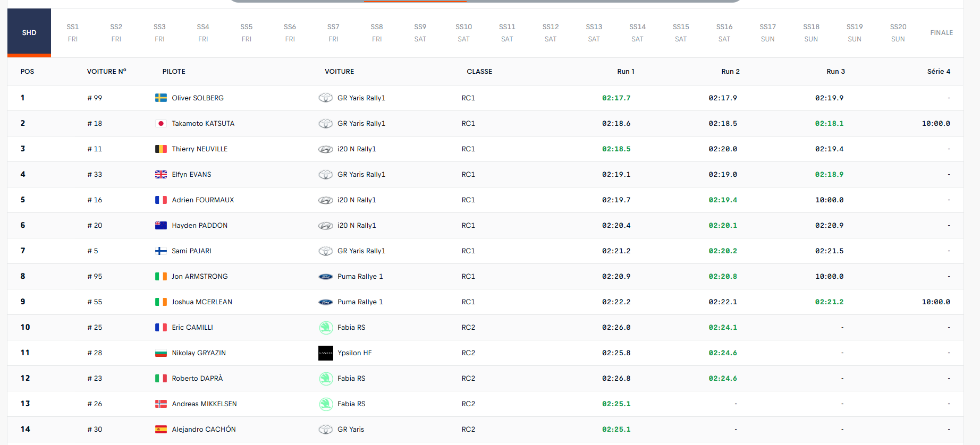
Task: Click Sweden flag icon beside Oliver Solberg
Action: 160,98
